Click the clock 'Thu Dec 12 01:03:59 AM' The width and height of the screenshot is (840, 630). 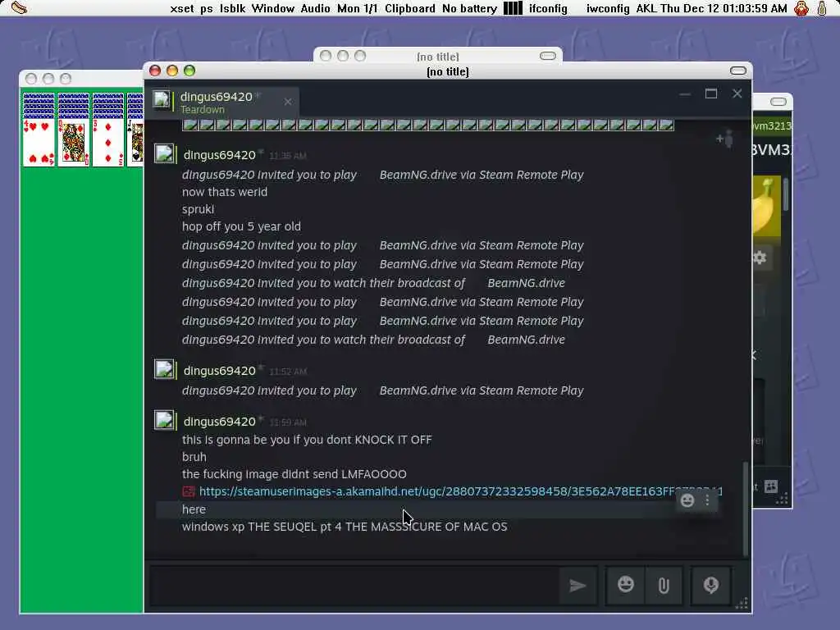point(724,8)
